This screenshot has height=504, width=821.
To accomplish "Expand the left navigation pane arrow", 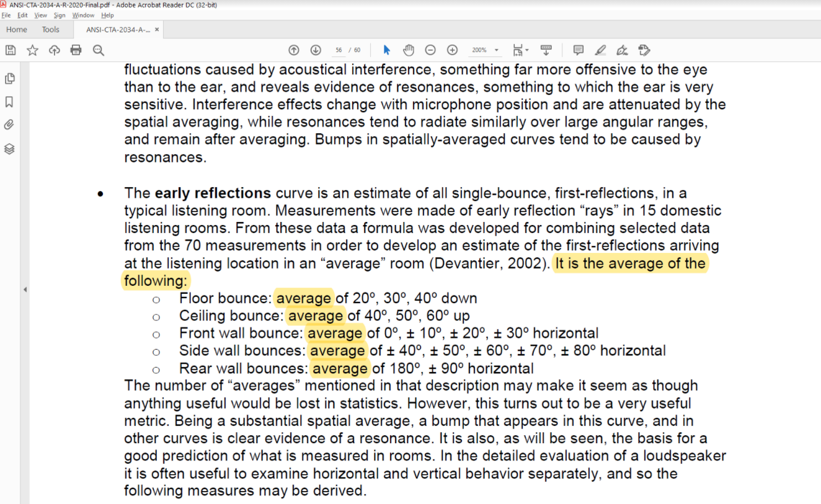I will [25, 290].
